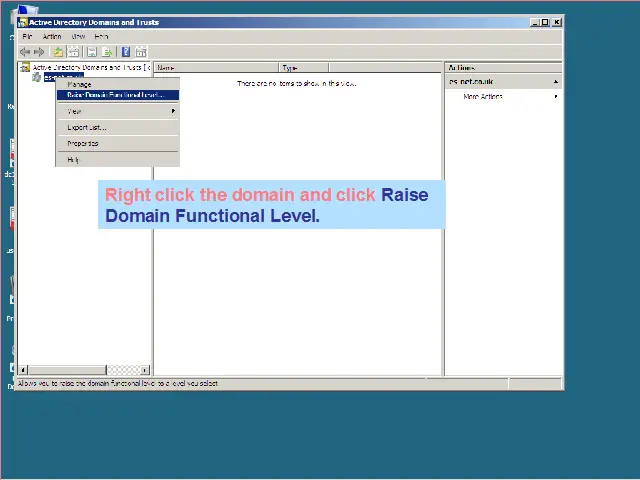Screen dimensions: 640x480
Task: Click the status bar functional level description
Action: pyautogui.click(x=118, y=383)
